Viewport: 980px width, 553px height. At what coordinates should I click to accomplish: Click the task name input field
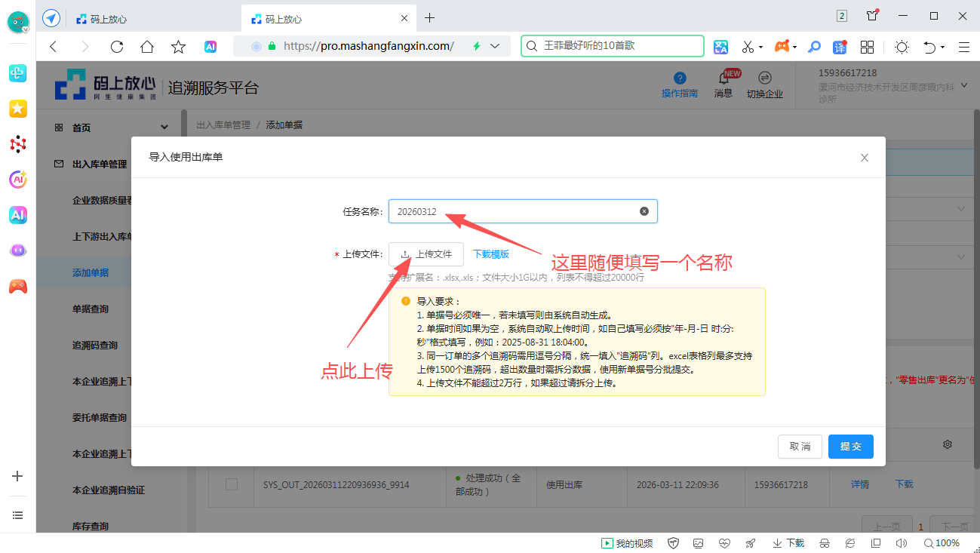(513, 211)
